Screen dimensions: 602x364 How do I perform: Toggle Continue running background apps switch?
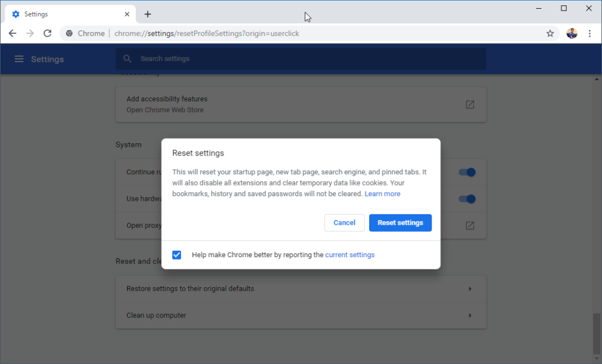(466, 172)
